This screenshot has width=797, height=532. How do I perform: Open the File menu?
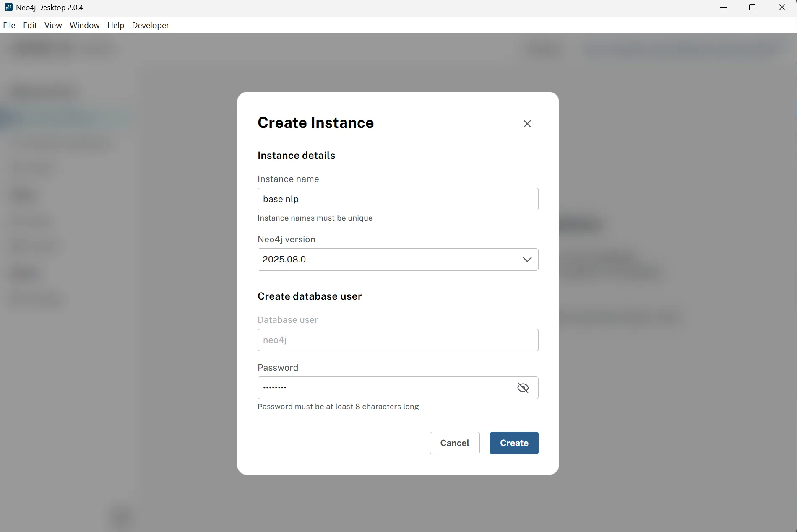[9, 25]
